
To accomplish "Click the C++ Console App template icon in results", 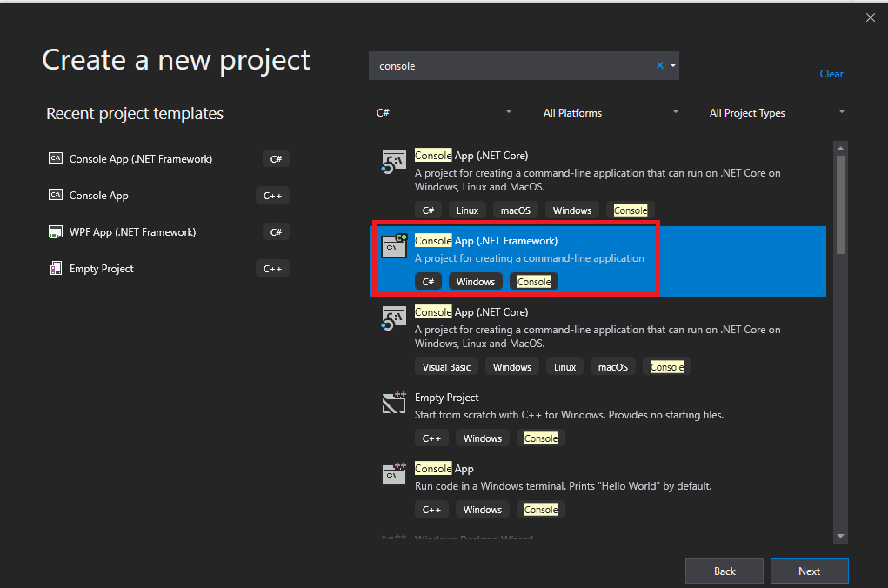I will [x=394, y=473].
